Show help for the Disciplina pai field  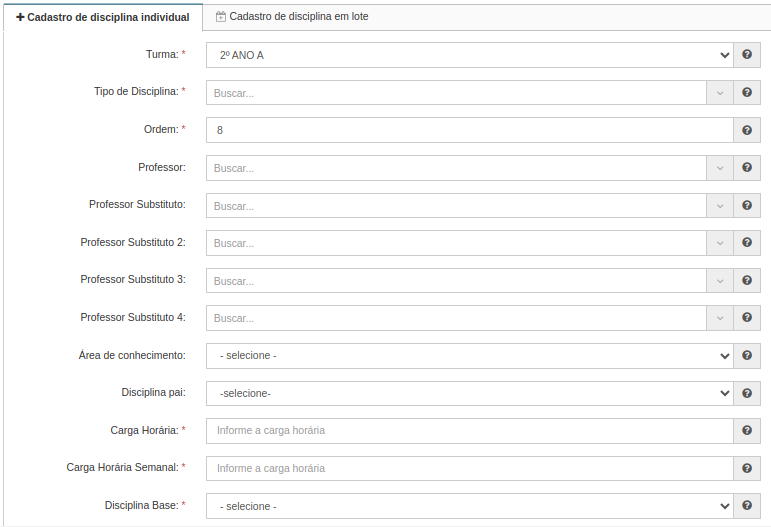pos(746,393)
